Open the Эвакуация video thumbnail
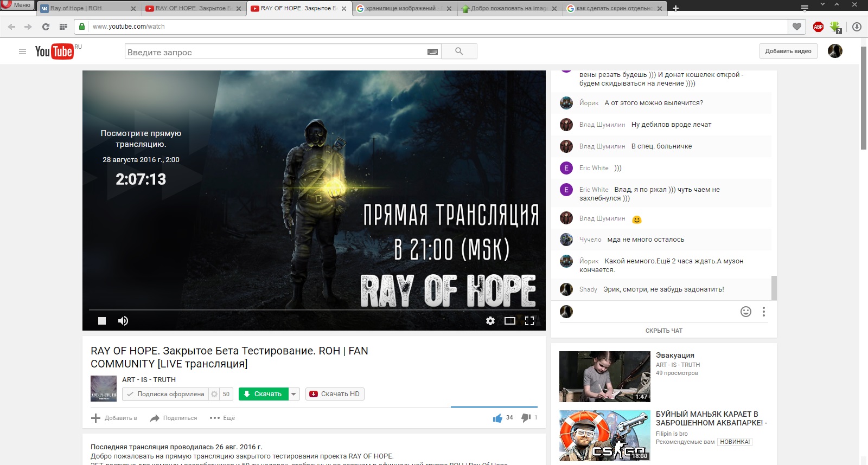 coord(605,377)
